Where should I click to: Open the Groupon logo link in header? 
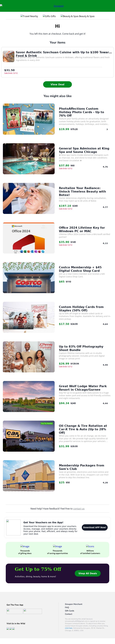click(x=59, y=6)
